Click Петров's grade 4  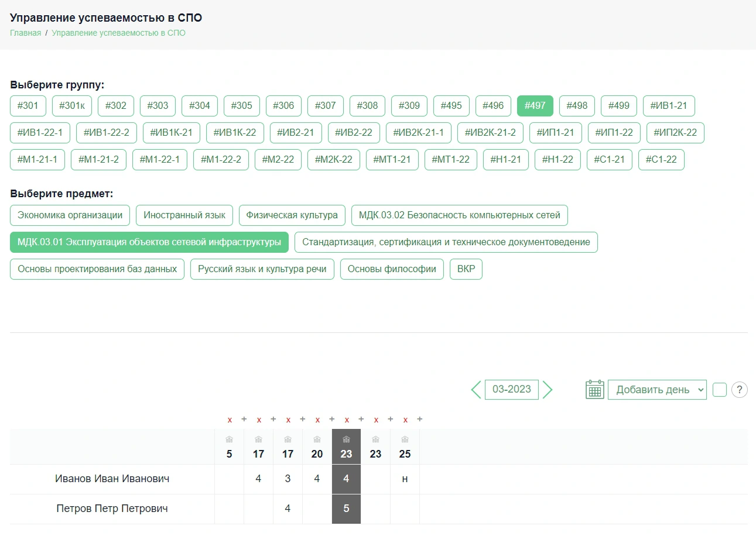click(288, 508)
